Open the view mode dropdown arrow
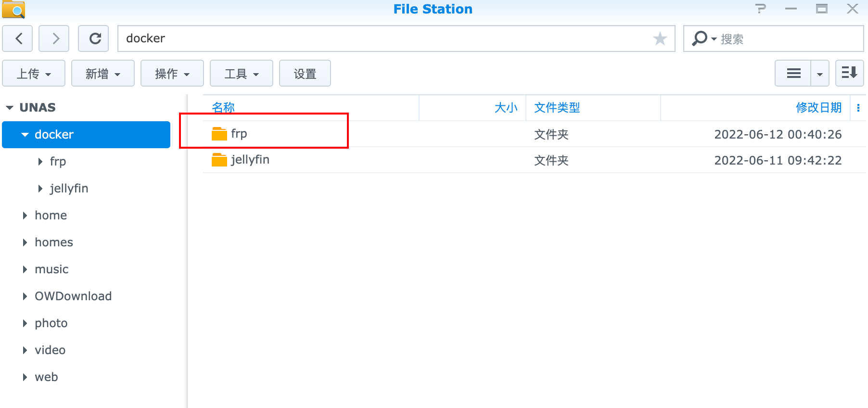Viewport: 868px width, 408px height. [820, 73]
